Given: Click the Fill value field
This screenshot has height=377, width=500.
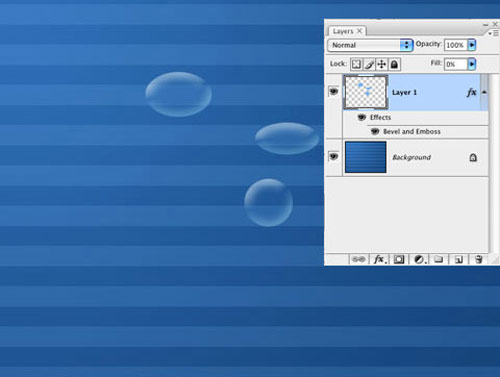Looking at the screenshot, I should (455, 64).
